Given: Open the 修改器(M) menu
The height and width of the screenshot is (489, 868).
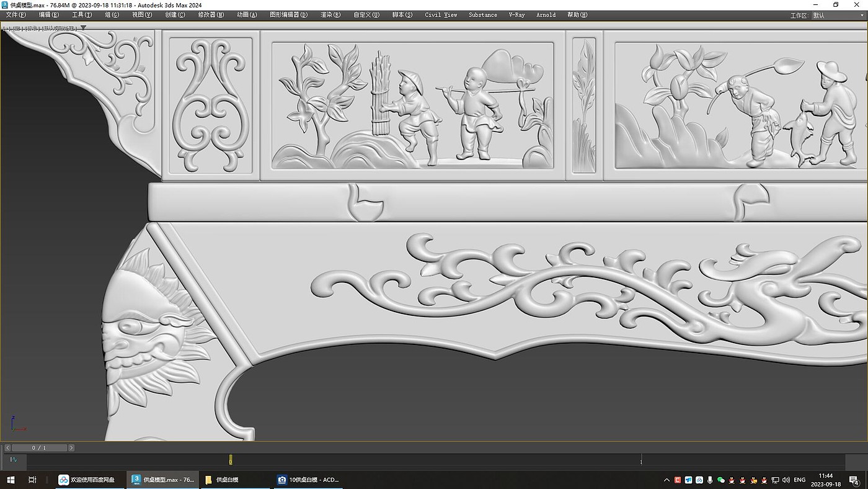Looking at the screenshot, I should point(211,15).
